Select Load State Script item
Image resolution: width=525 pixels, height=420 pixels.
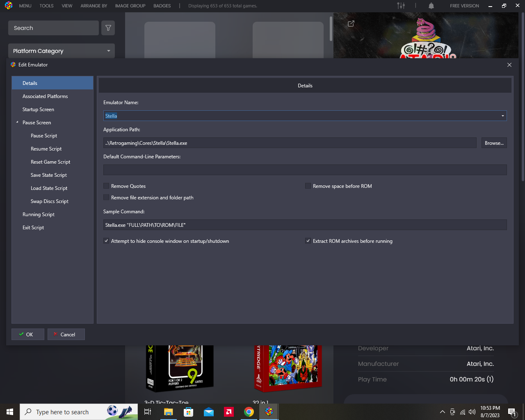click(x=52, y=188)
